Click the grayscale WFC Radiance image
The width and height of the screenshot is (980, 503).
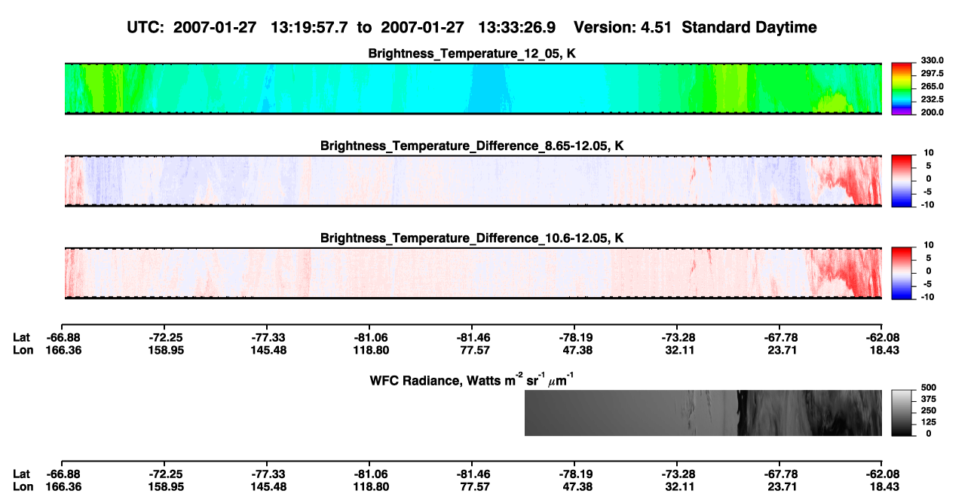703,413
